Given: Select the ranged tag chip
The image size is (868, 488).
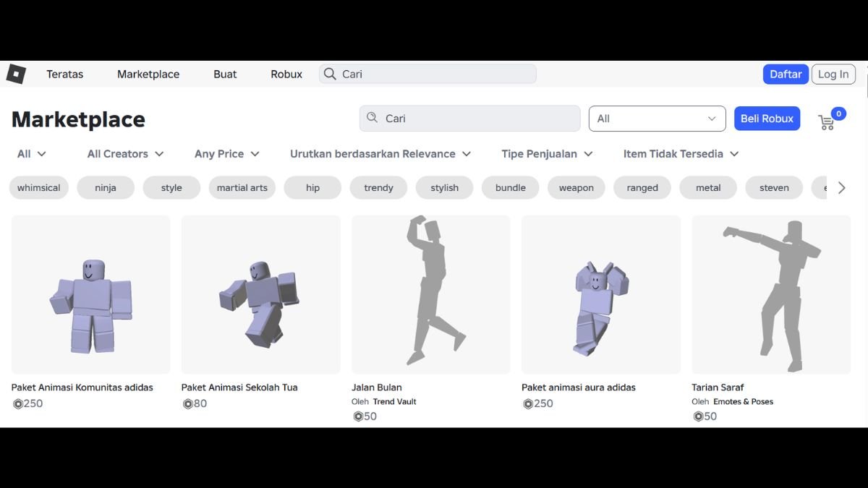Looking at the screenshot, I should point(642,187).
